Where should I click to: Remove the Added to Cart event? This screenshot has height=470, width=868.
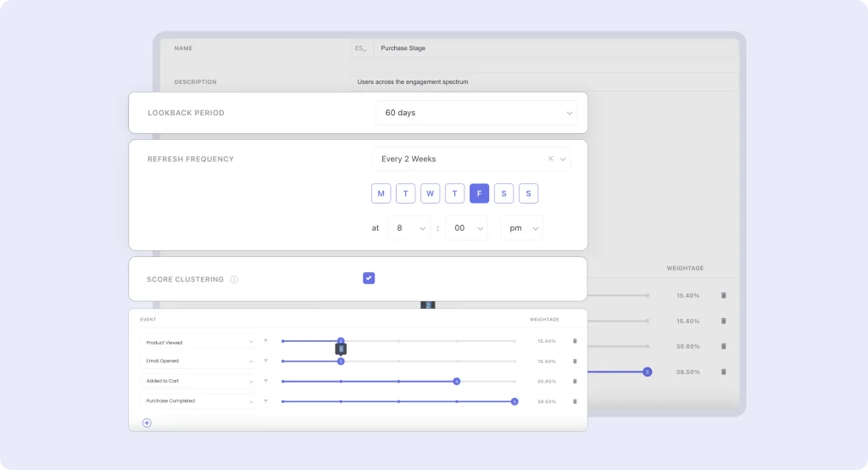tap(575, 382)
